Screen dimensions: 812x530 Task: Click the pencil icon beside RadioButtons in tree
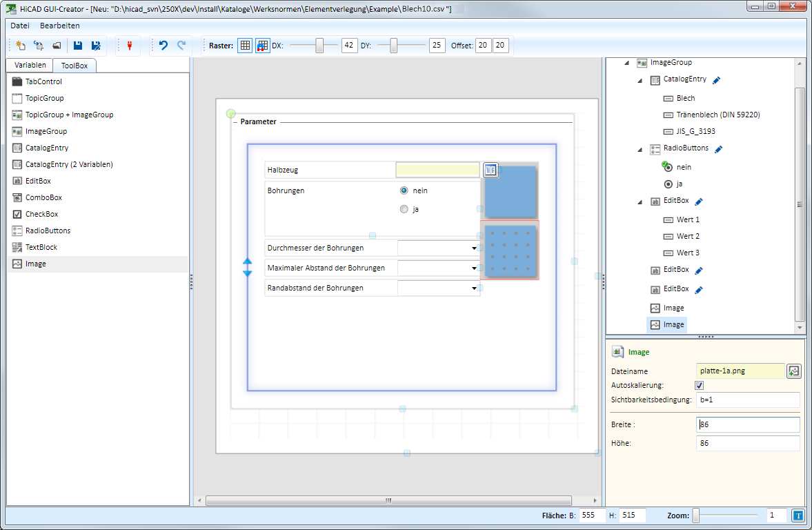point(719,148)
